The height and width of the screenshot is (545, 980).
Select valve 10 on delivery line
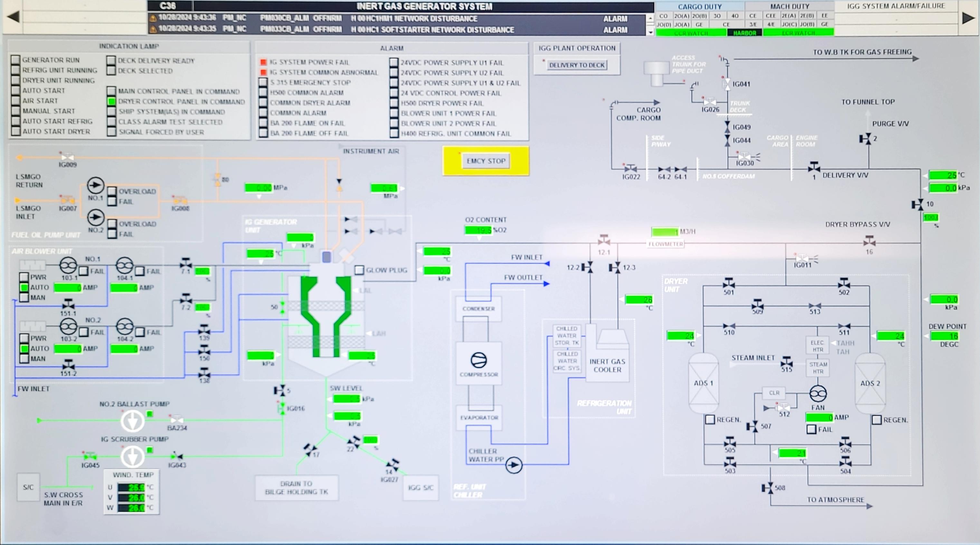[917, 205]
